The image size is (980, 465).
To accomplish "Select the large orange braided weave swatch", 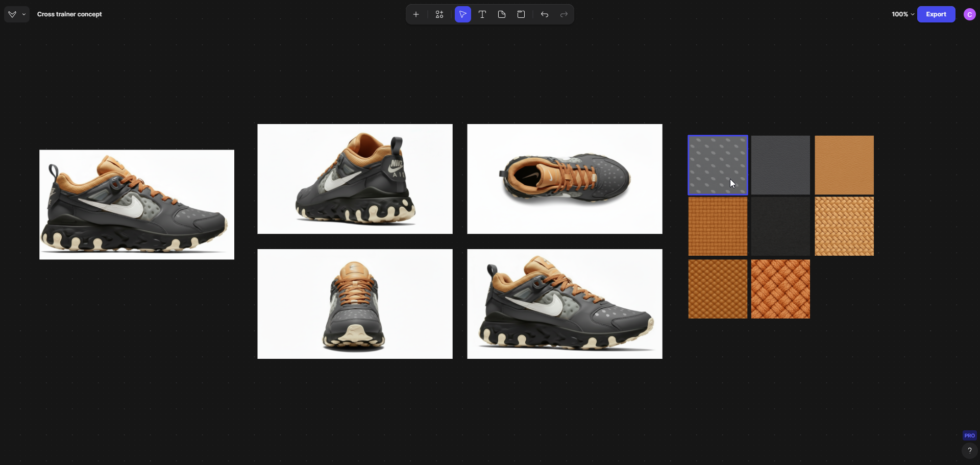I will point(780,289).
